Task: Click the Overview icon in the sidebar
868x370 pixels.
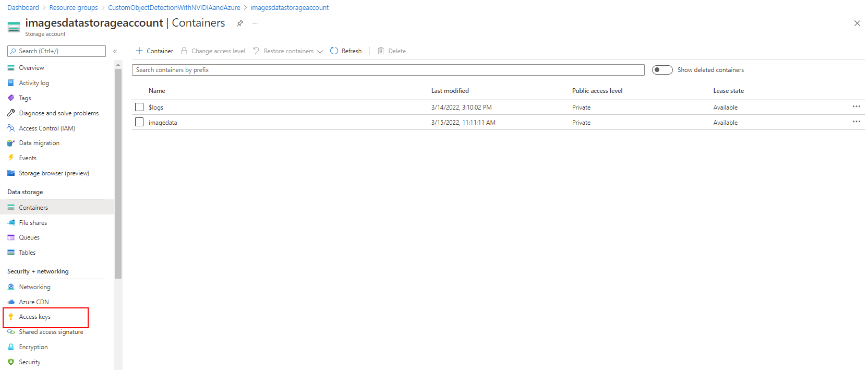Action: (x=11, y=68)
